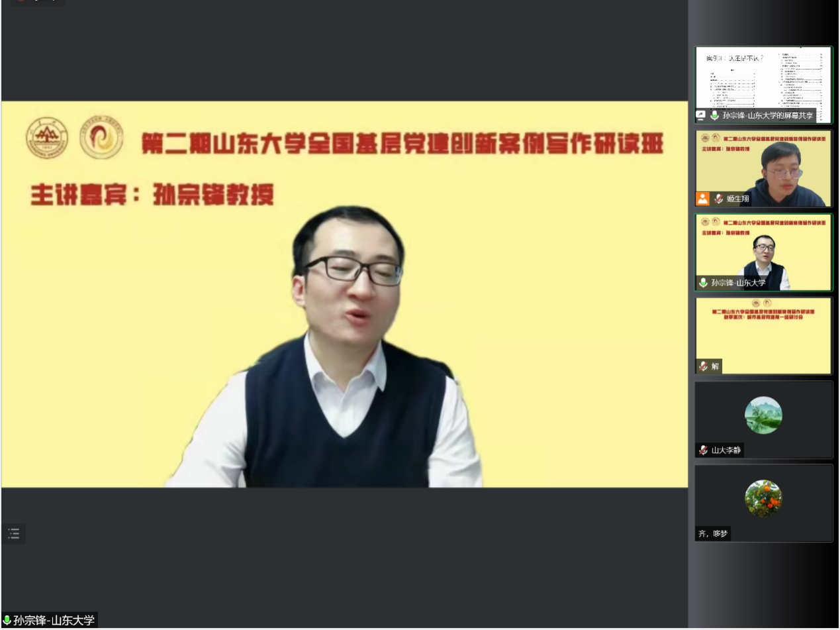The width and height of the screenshot is (840, 630).
Task: Click the landscape avatar of 山大李静
Action: [763, 415]
